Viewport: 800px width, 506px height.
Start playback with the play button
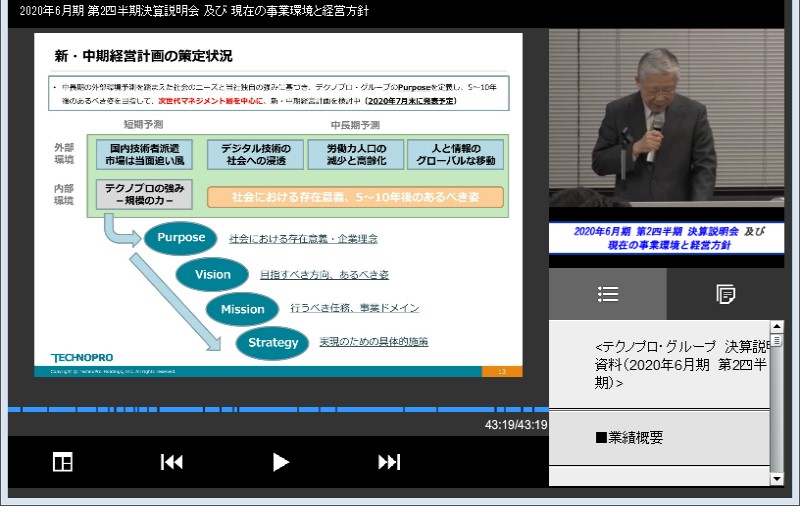click(280, 462)
